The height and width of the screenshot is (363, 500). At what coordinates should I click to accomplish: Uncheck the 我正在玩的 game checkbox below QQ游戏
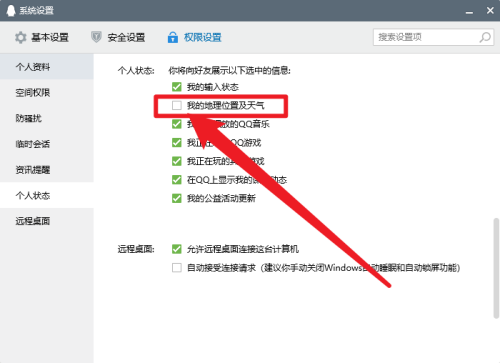click(x=177, y=161)
